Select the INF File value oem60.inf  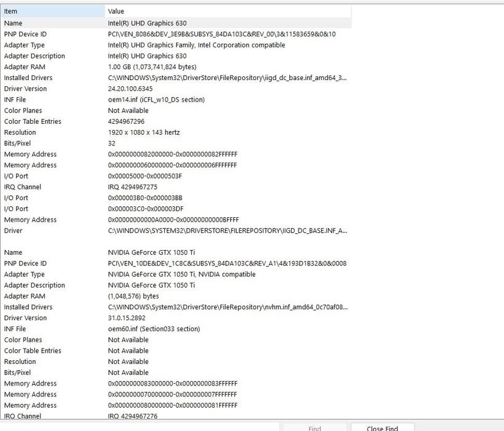(x=154, y=329)
